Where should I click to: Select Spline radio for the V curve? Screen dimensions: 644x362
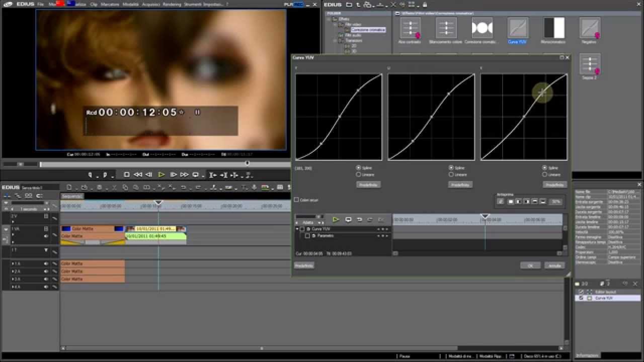click(544, 168)
